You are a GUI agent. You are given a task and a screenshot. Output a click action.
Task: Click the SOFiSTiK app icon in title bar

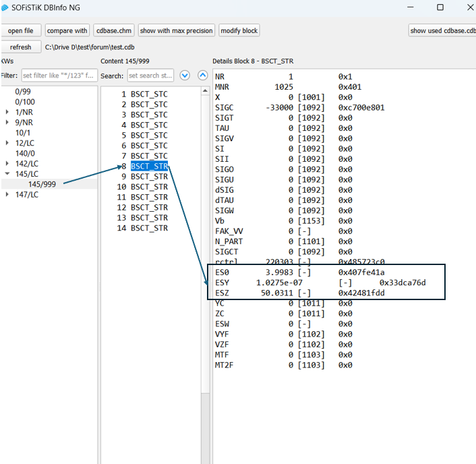(x=5, y=7)
